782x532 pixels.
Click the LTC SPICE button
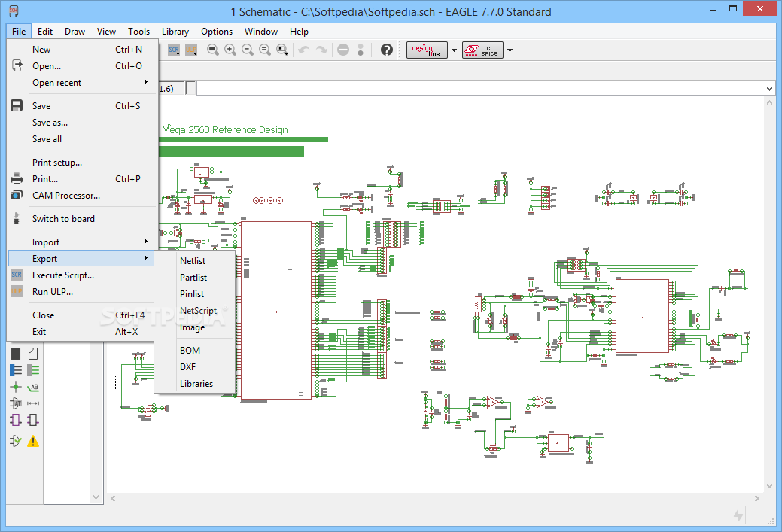pos(482,50)
